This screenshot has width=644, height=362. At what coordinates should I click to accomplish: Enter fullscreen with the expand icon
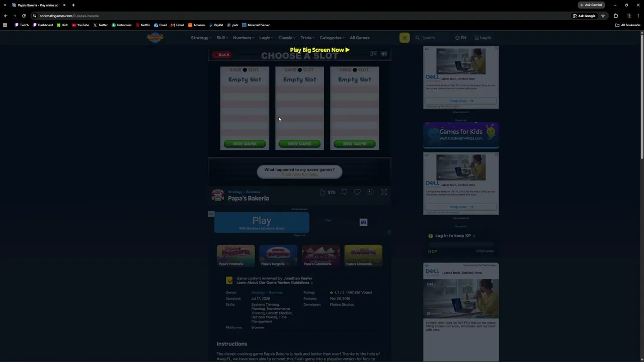[384, 192]
